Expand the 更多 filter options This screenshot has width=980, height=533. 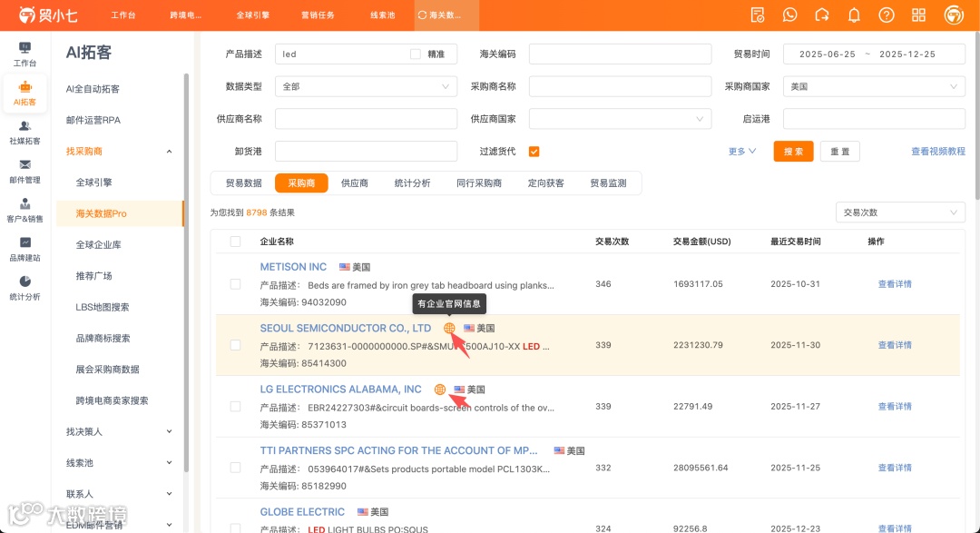(x=742, y=152)
